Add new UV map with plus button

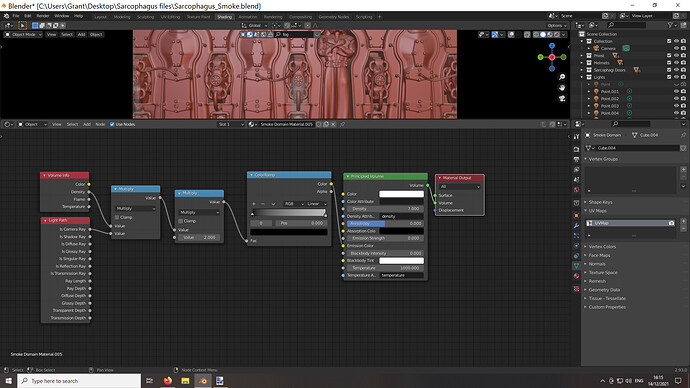pos(683,222)
